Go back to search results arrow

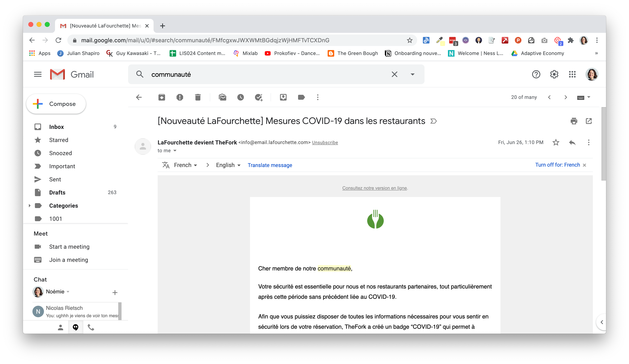click(139, 97)
